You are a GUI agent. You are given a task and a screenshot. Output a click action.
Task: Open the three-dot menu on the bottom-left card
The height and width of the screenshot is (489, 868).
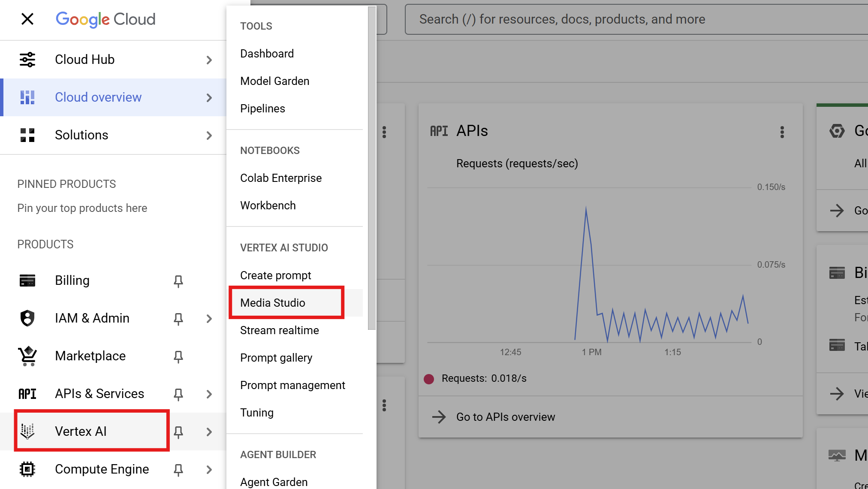point(384,405)
